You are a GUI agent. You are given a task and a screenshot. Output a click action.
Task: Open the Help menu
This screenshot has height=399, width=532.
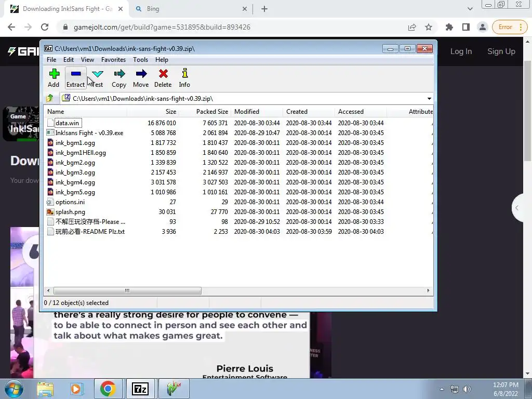coord(162,60)
